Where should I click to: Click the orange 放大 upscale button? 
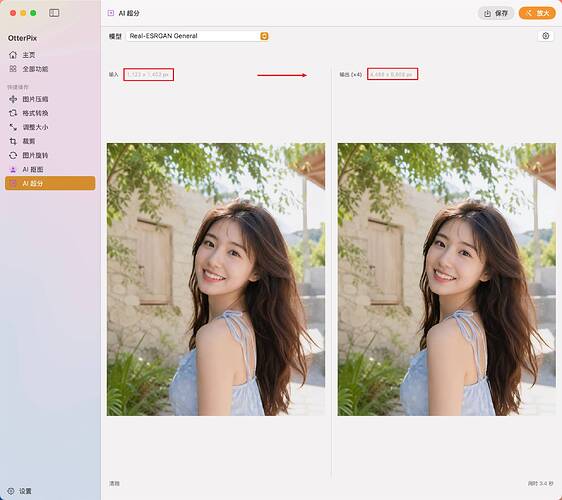tap(537, 13)
